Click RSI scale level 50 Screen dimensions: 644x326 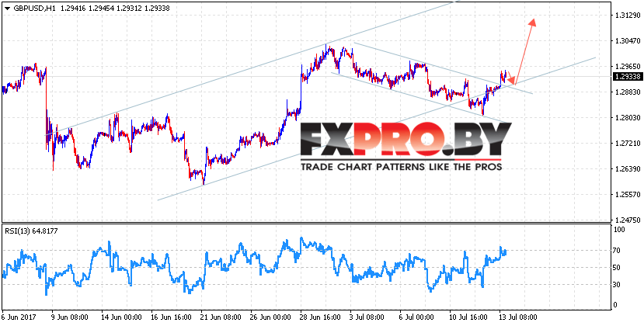point(618,268)
